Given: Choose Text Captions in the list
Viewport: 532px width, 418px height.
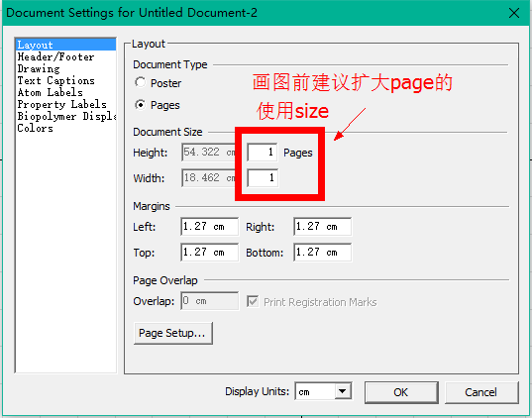Looking at the screenshot, I should point(65,81).
